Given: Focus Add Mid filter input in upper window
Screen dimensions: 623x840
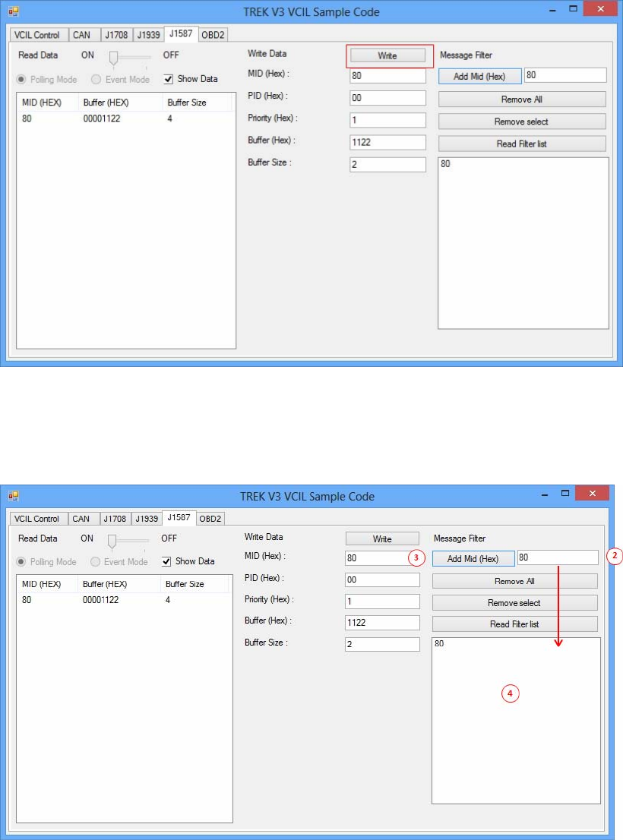Looking at the screenshot, I should click(x=565, y=75).
